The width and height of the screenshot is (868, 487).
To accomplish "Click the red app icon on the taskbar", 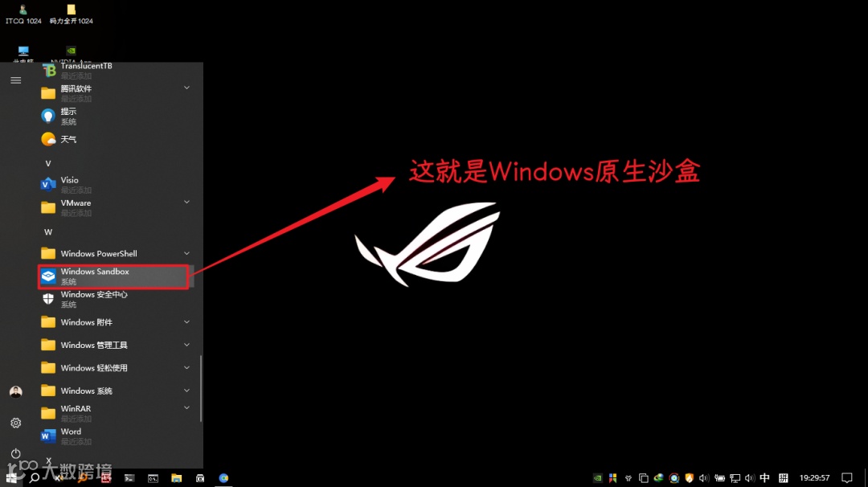I will click(x=106, y=477).
